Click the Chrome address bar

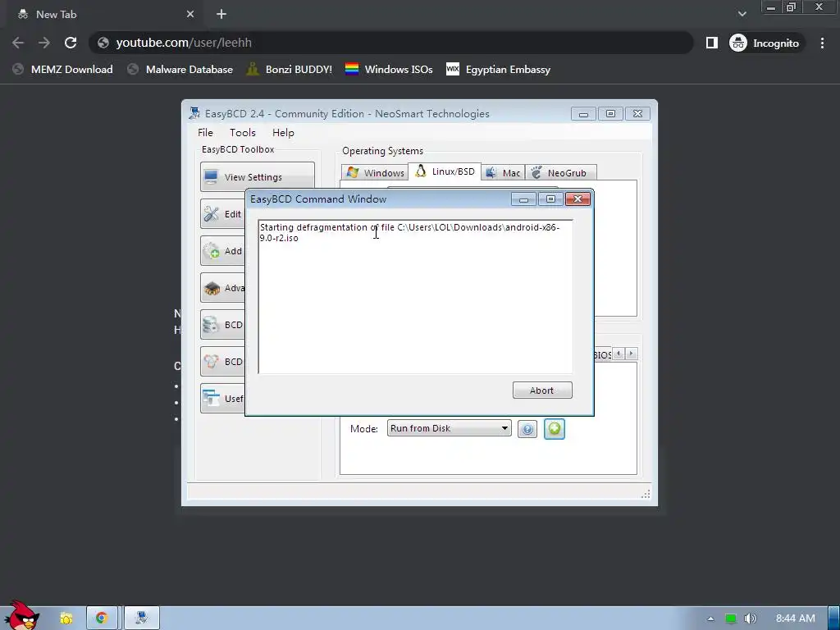[x=391, y=43]
